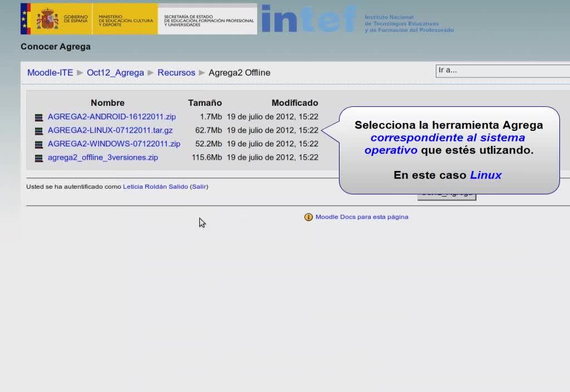Download AGREGA2-ANDROID-16122011.zip file
The image size is (570, 392).
111,117
